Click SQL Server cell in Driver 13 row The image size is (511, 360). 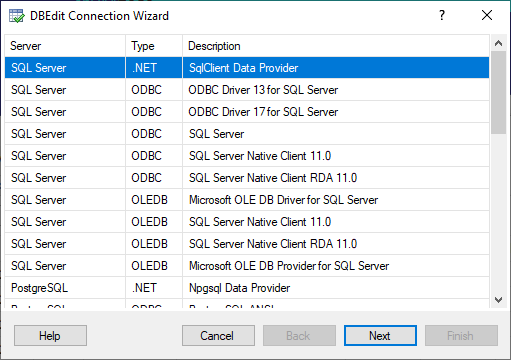tap(65, 90)
